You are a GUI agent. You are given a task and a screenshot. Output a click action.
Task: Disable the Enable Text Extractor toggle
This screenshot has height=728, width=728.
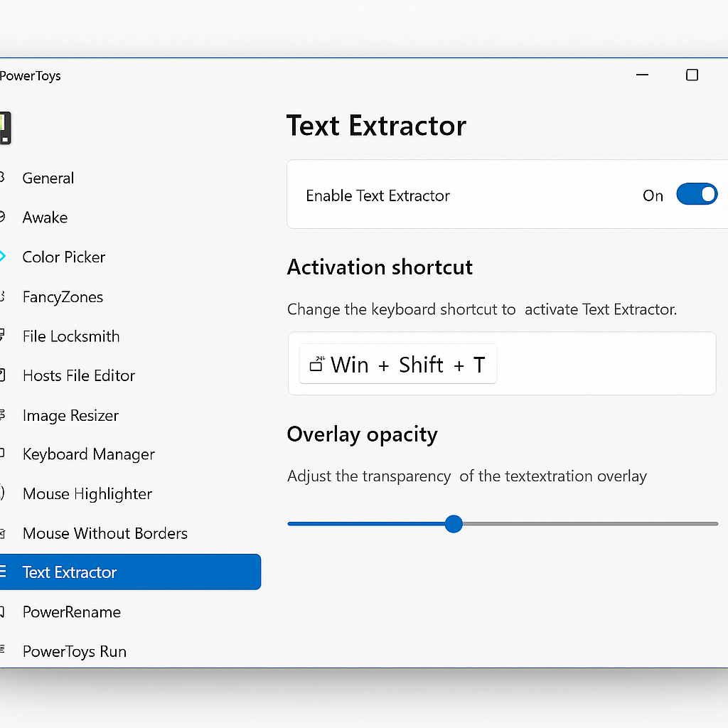[696, 194]
